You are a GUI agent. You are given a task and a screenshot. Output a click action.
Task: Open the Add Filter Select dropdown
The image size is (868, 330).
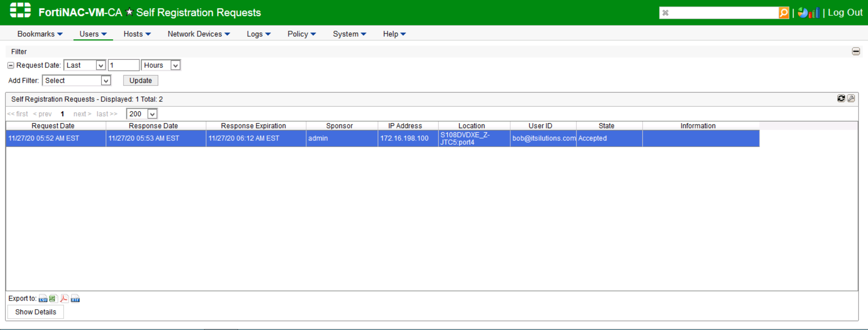click(76, 81)
